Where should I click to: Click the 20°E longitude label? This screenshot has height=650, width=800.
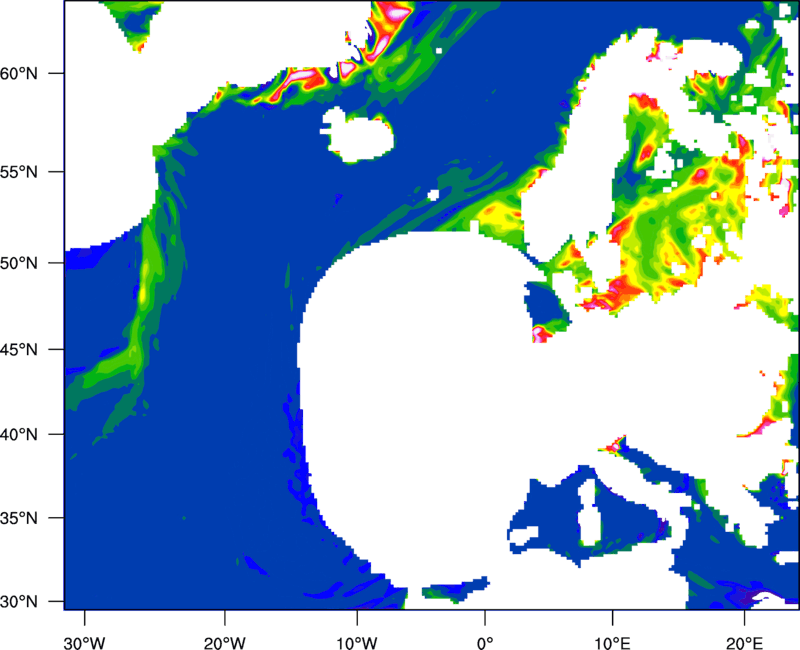[744, 643]
